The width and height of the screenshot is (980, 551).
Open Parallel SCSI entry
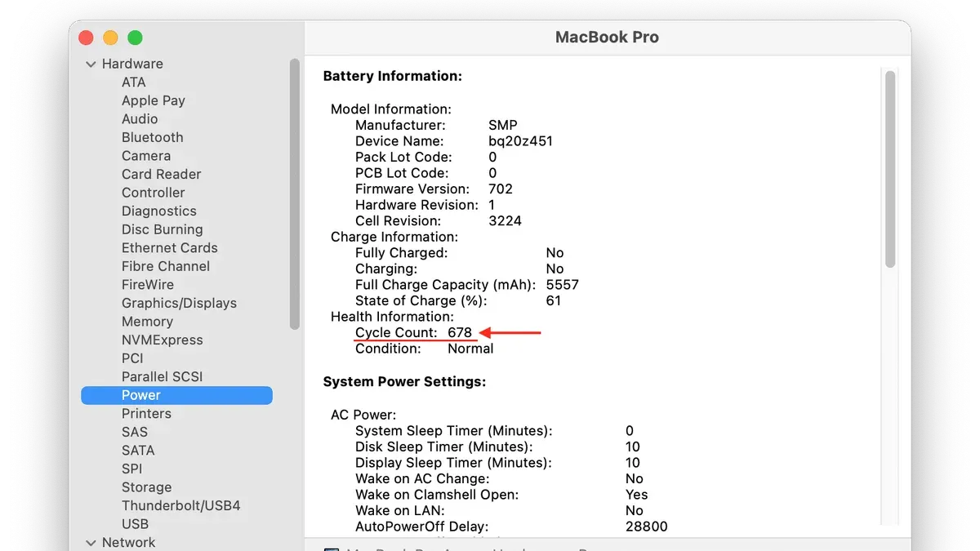coord(163,376)
